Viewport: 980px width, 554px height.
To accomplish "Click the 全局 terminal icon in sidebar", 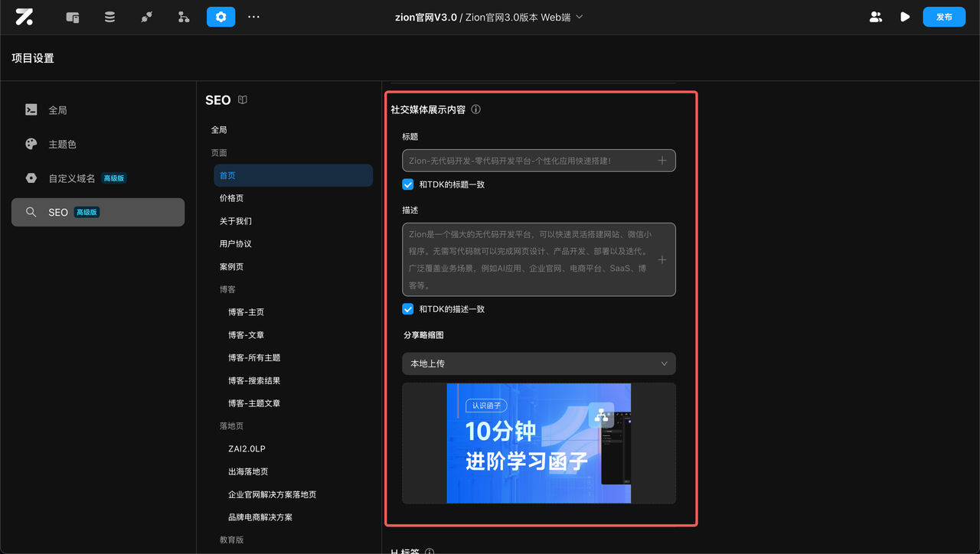I will pos(31,109).
